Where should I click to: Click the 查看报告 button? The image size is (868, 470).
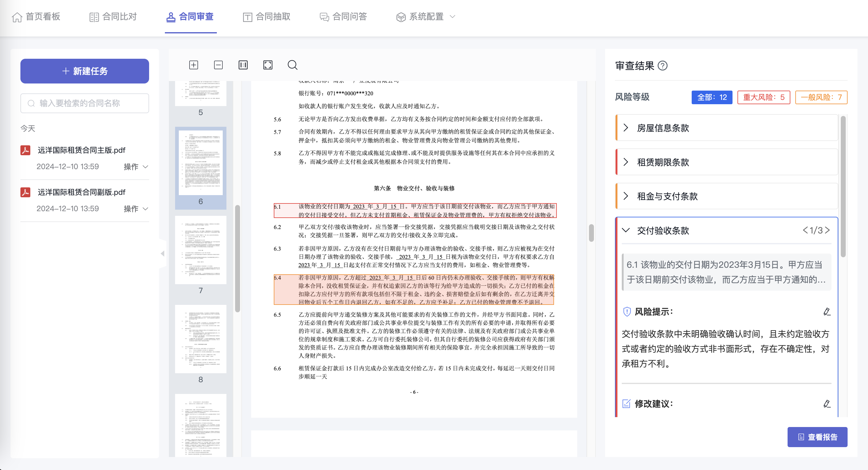(x=817, y=437)
